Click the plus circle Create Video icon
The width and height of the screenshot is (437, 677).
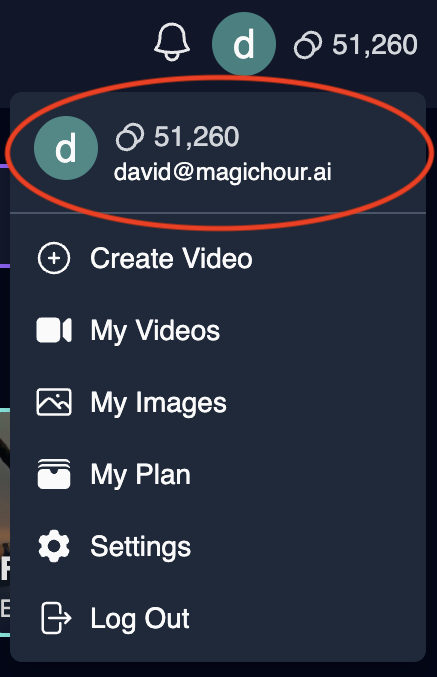click(54, 258)
